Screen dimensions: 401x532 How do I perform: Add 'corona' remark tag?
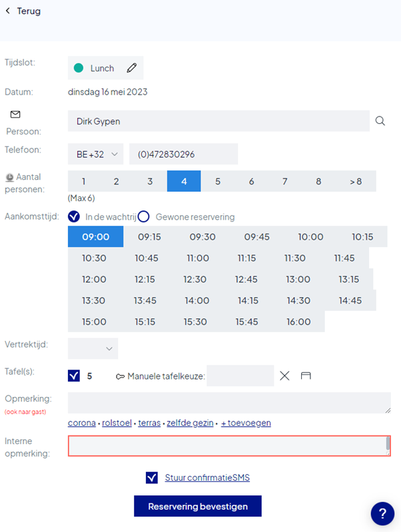(x=82, y=423)
